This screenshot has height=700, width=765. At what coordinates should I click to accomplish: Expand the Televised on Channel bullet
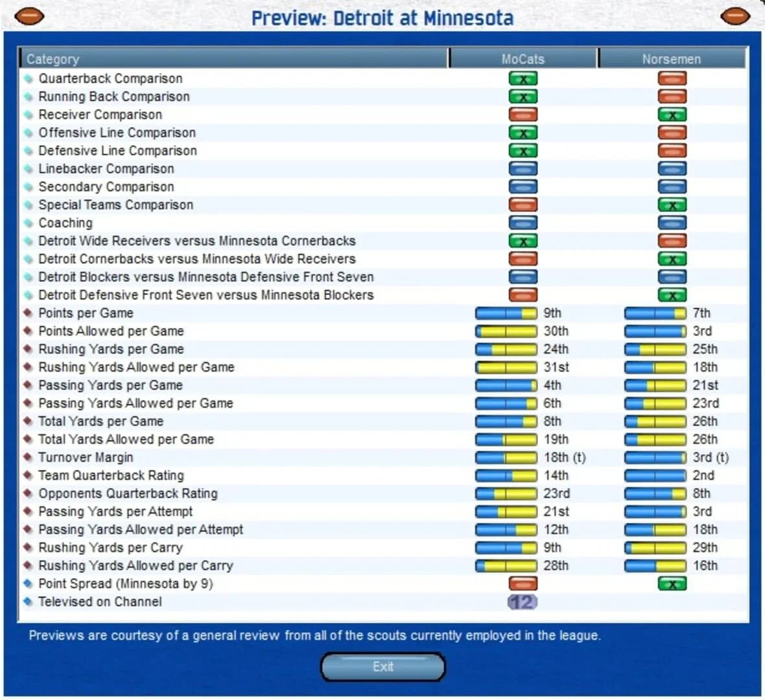[29, 601]
